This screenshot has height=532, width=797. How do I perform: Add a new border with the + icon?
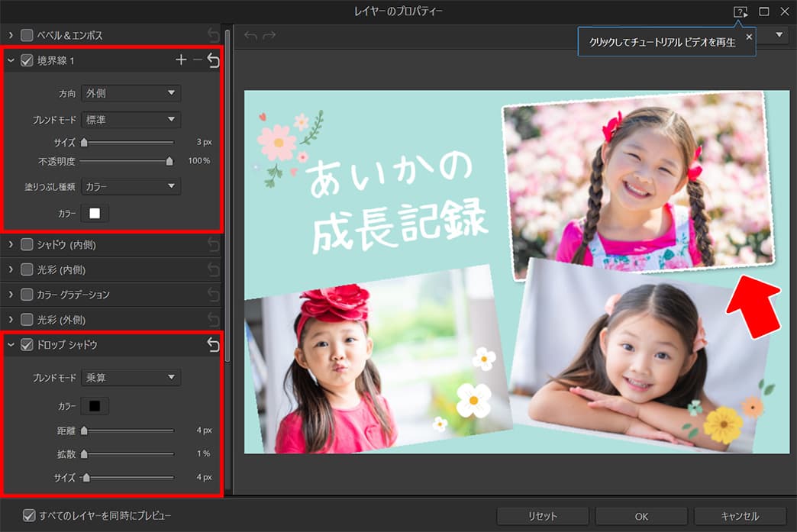181,60
